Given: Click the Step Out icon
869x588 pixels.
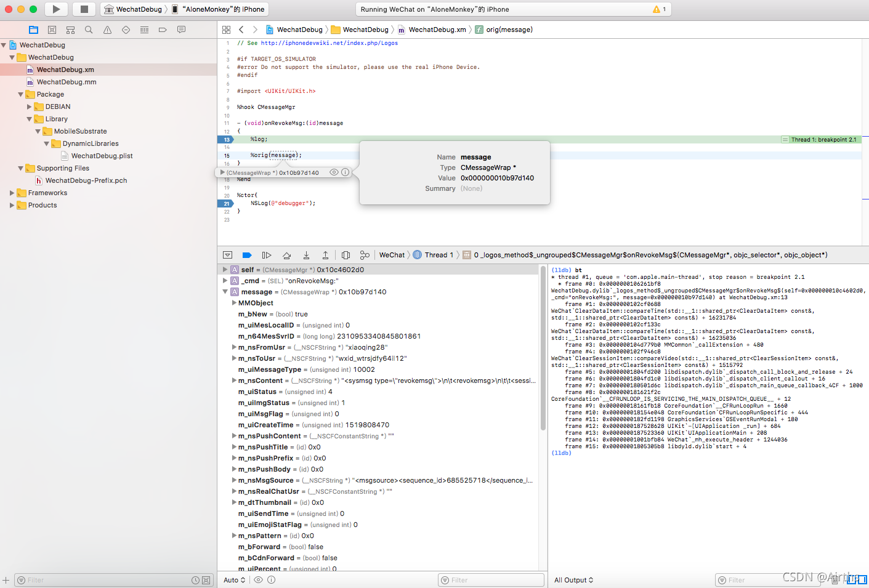Looking at the screenshot, I should click(x=325, y=255).
